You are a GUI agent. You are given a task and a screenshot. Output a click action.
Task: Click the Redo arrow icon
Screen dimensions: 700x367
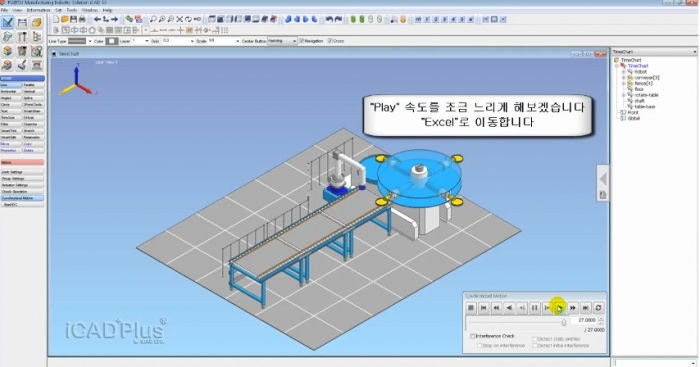point(338,19)
